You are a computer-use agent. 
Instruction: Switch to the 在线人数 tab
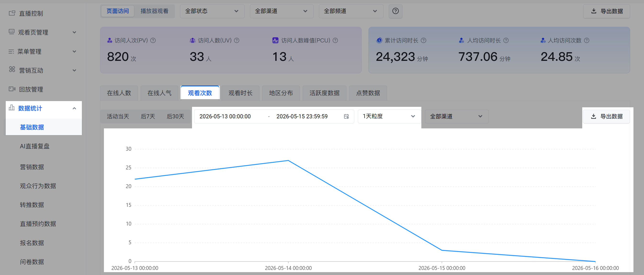119,93
